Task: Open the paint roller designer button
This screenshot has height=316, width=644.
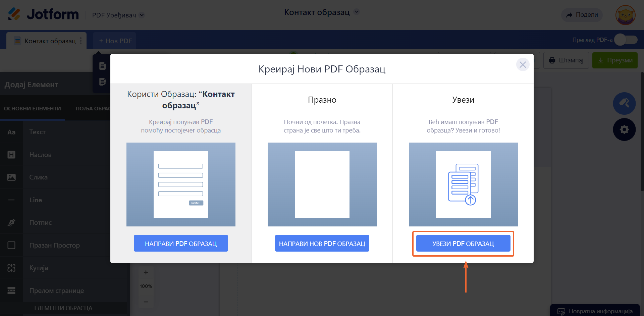Action: click(624, 103)
